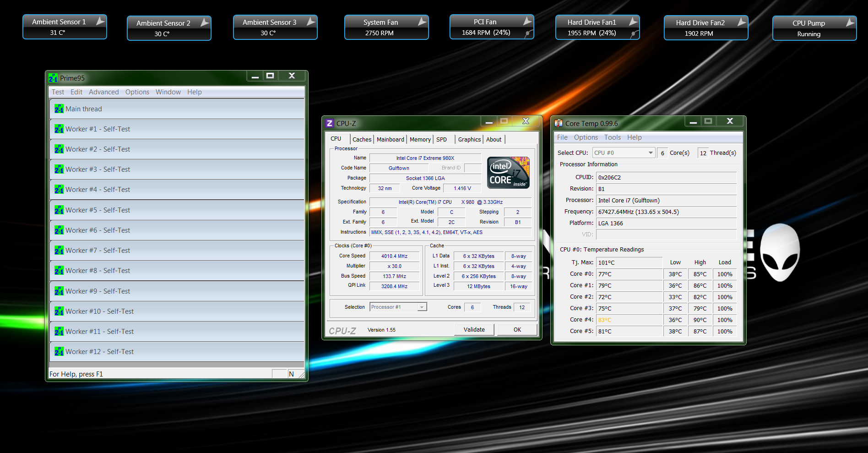The width and height of the screenshot is (868, 453).
Task: Click the Prime95 status bar help text
Action: point(76,374)
